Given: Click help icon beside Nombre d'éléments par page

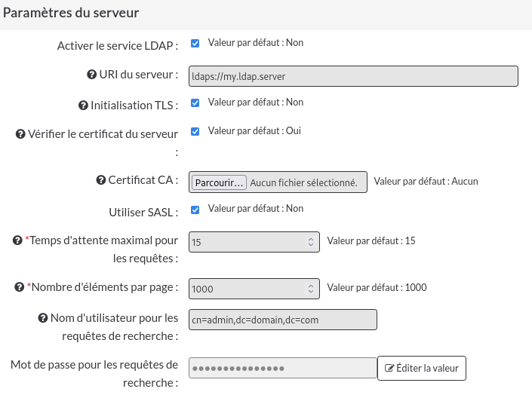Looking at the screenshot, I should (19, 287).
